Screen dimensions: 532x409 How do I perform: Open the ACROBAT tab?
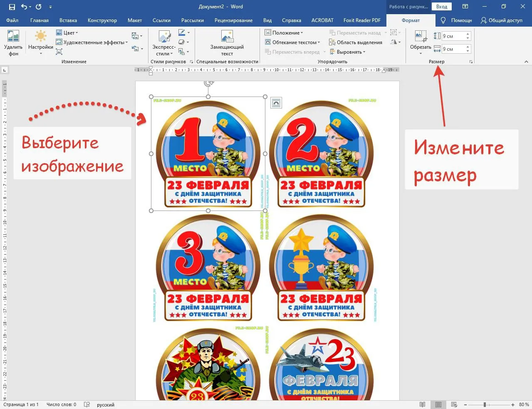click(x=322, y=20)
